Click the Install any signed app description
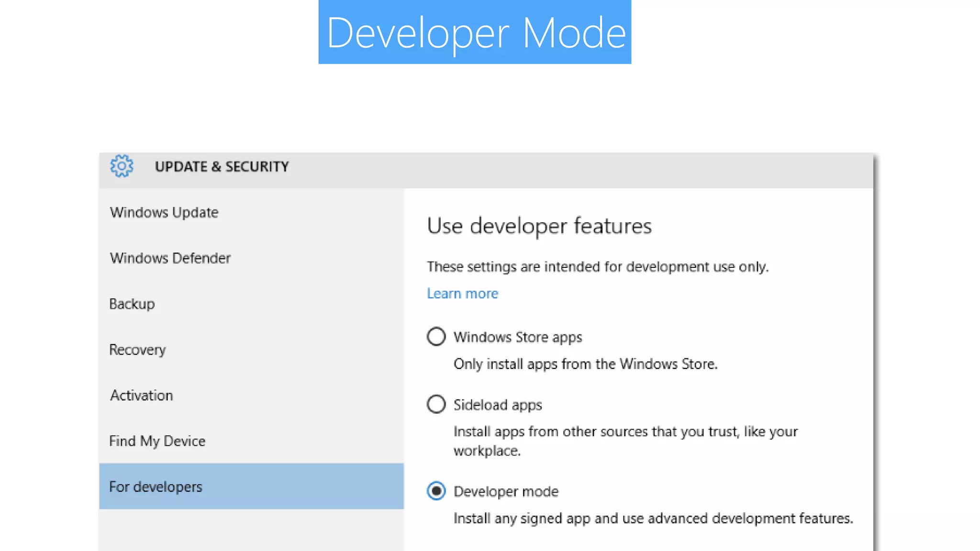Screen dimensions: 980x551 [653, 518]
